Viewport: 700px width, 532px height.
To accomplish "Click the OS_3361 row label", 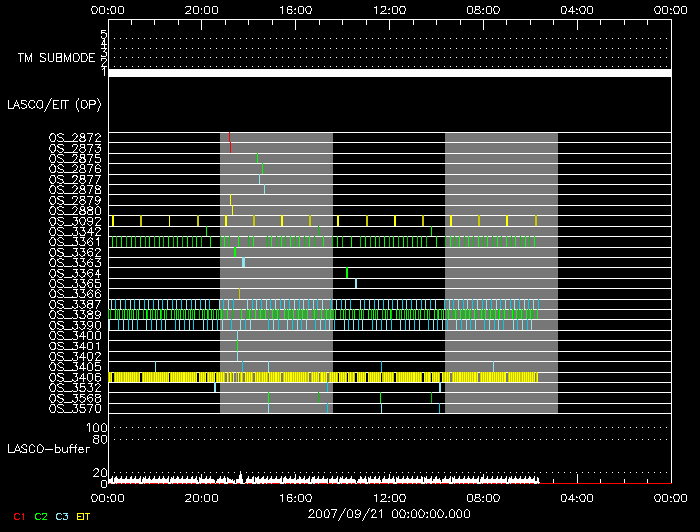I will click(75, 241).
